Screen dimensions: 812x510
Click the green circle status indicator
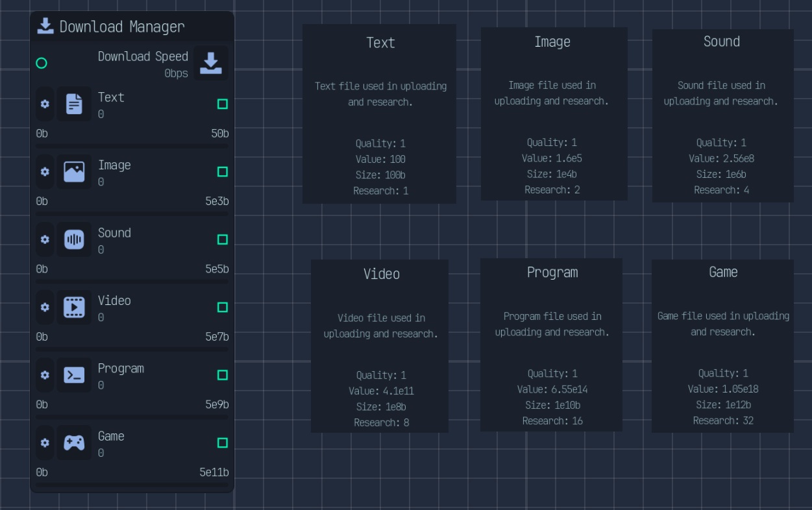pyautogui.click(x=42, y=63)
